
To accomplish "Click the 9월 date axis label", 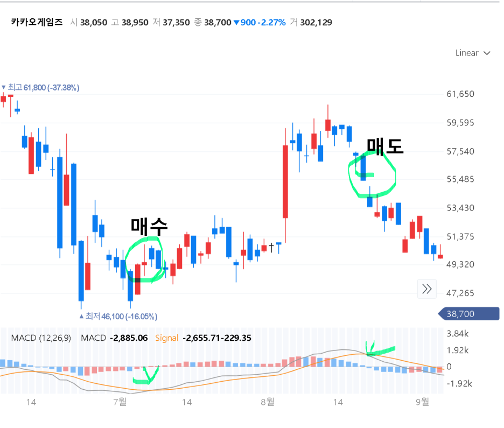I will [422, 402].
